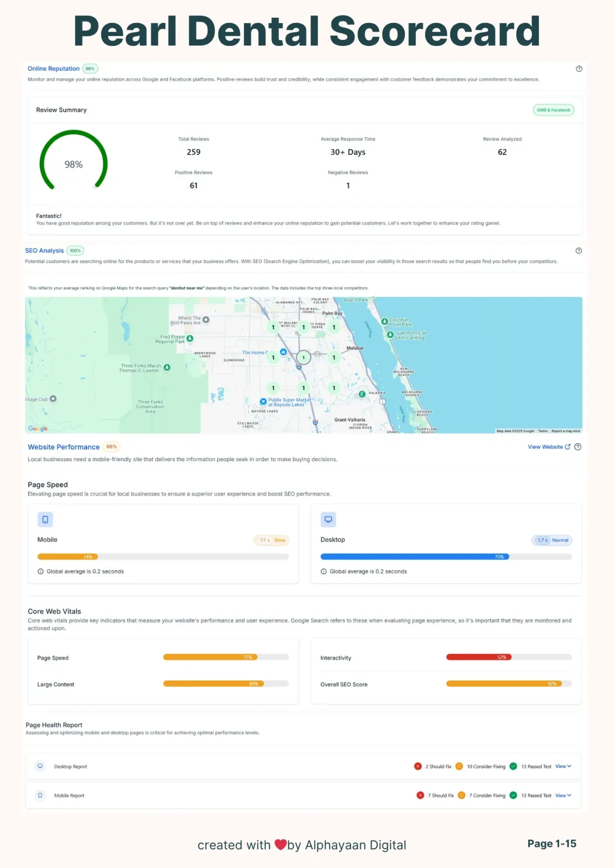Click the Page Health Report heading
This screenshot has width=614, height=868.
[x=54, y=725]
